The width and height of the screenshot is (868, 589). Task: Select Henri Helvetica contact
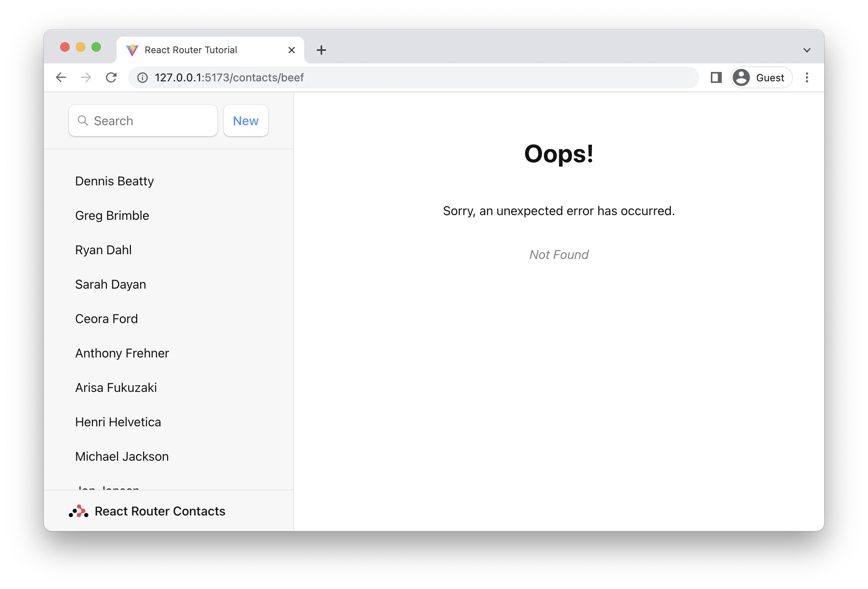point(118,422)
